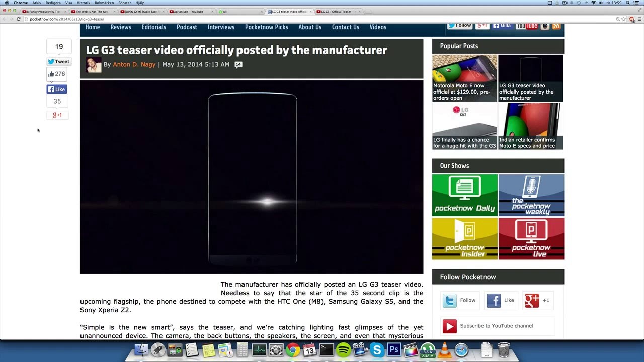This screenshot has width=644, height=362.
Task: Go to the Editorials nav section
Action: [154, 27]
